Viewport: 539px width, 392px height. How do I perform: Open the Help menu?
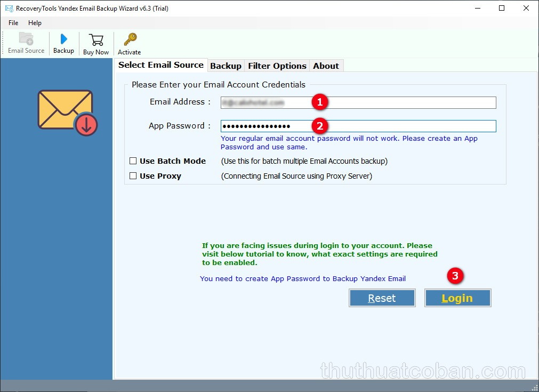[x=35, y=23]
